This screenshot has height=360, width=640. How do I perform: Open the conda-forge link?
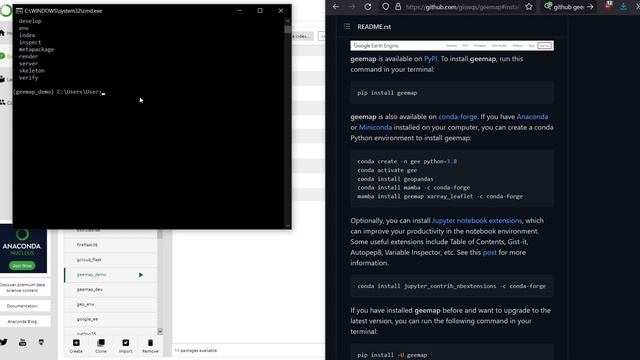[458, 117]
